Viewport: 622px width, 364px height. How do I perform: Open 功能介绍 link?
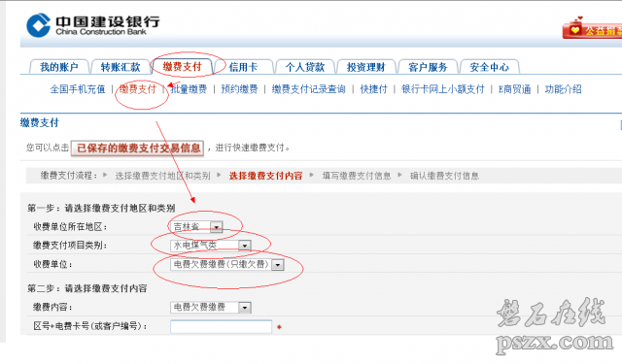pyautogui.click(x=564, y=89)
